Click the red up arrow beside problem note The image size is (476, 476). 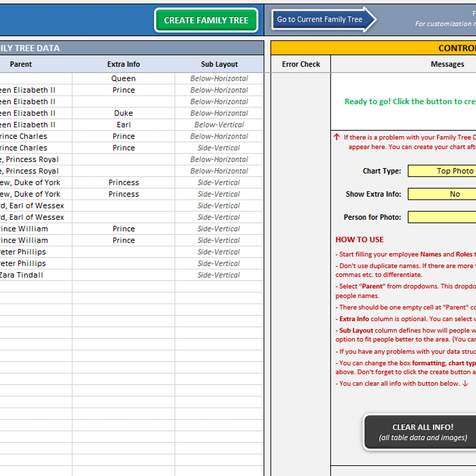point(336,137)
